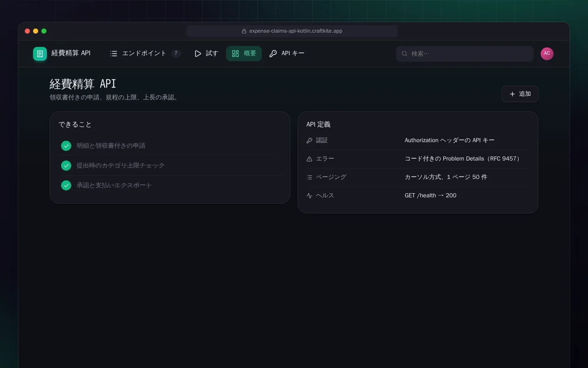Click the 概要 grid icon
The width and height of the screenshot is (588, 368).
pos(235,54)
